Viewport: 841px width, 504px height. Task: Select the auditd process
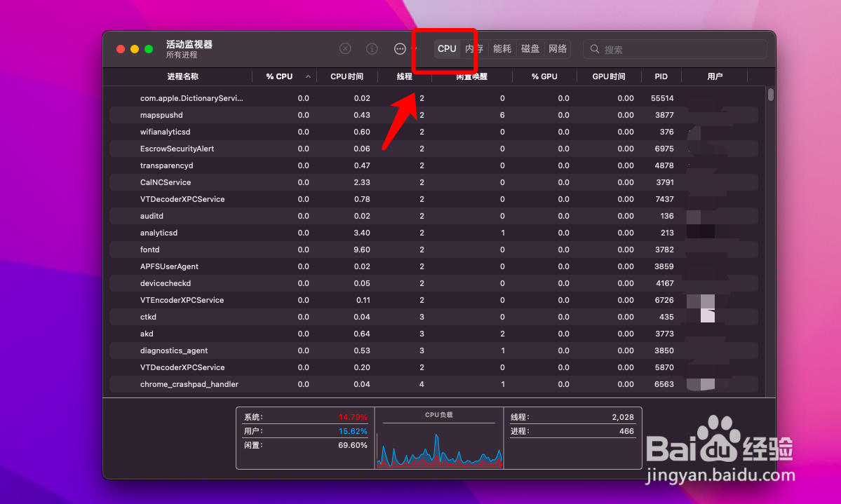pyautogui.click(x=433, y=216)
